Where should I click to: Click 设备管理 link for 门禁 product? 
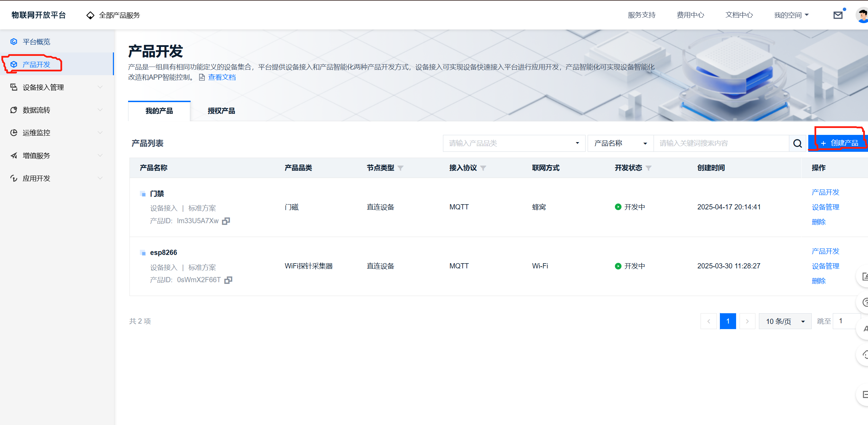(825, 207)
